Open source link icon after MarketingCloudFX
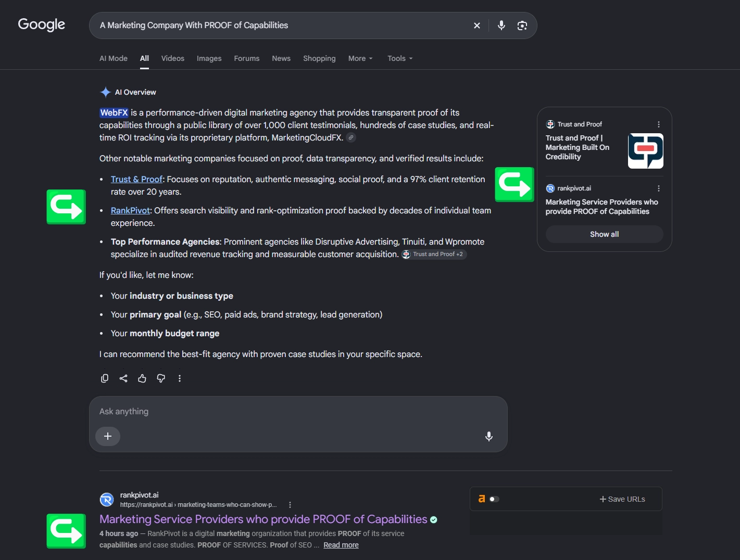The height and width of the screenshot is (560, 740). 351,137
